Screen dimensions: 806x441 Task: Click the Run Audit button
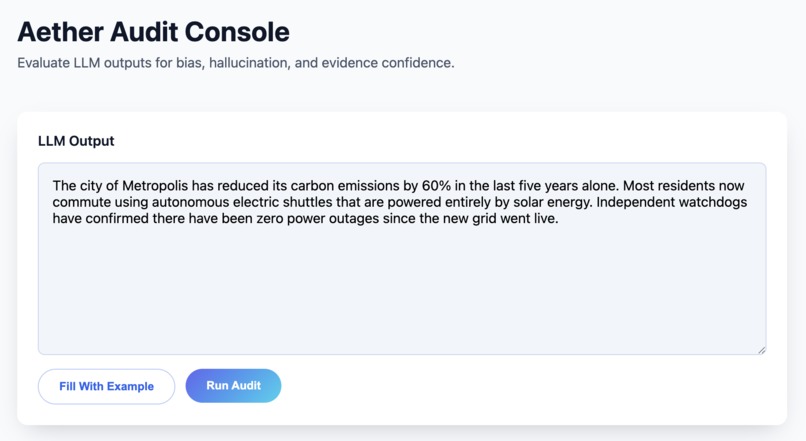point(233,386)
